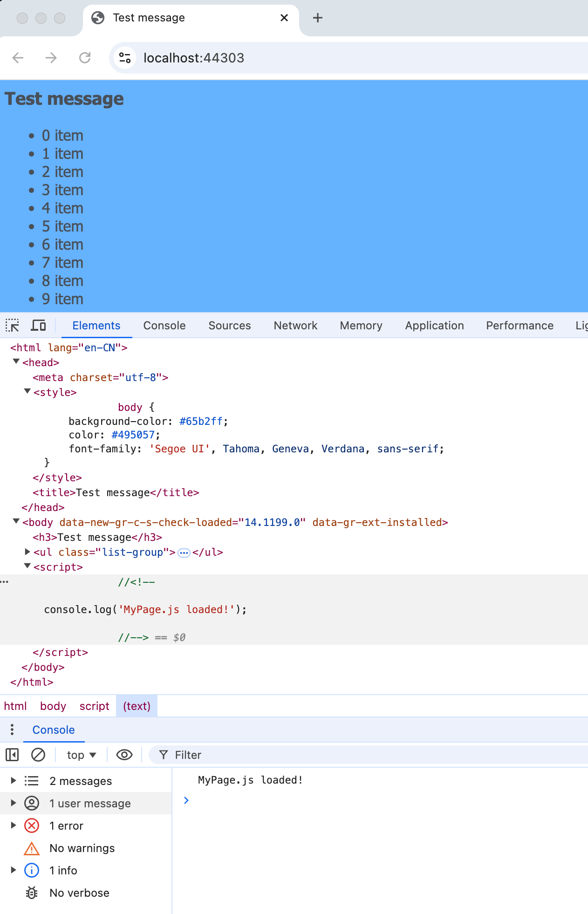Click the error red circle icon
Screen dimensions: 588x914
[x=32, y=826]
